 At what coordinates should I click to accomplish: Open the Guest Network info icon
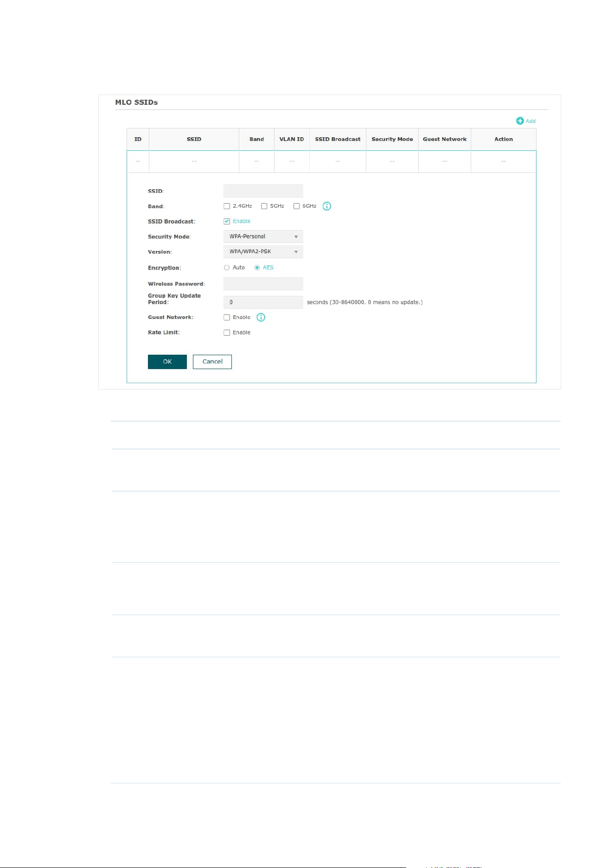tap(261, 318)
